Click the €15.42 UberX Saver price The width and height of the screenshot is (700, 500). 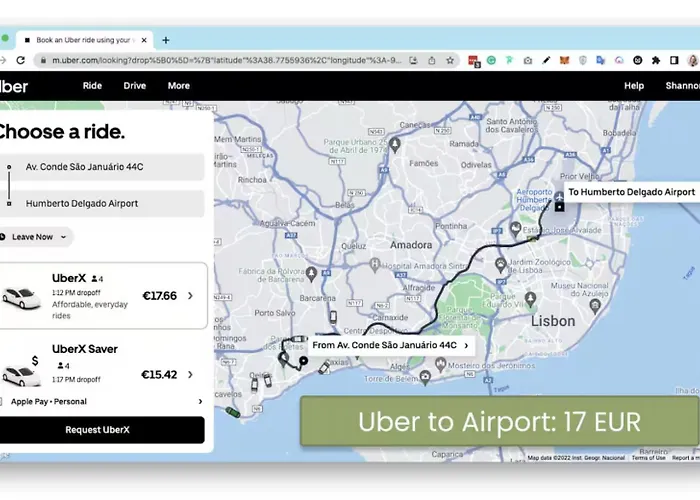tap(159, 375)
